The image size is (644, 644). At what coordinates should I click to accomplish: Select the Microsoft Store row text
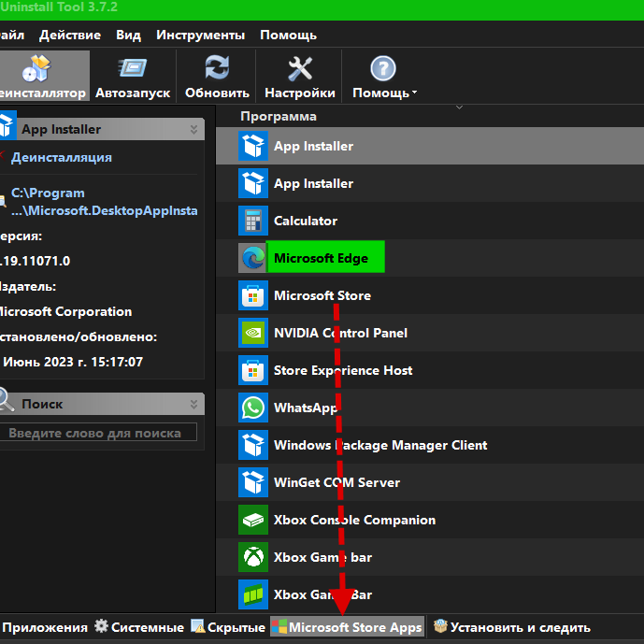point(322,295)
